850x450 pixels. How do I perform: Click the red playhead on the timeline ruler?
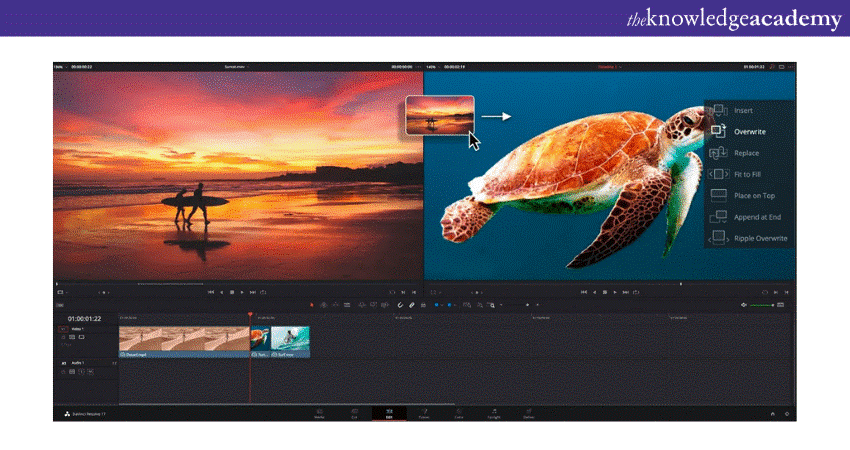(250, 318)
